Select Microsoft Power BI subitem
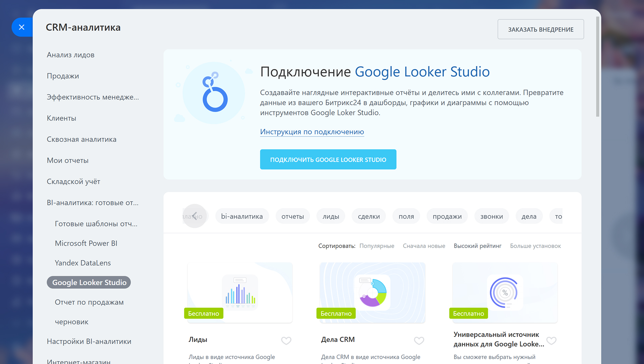This screenshot has height=364, width=644. 86,243
